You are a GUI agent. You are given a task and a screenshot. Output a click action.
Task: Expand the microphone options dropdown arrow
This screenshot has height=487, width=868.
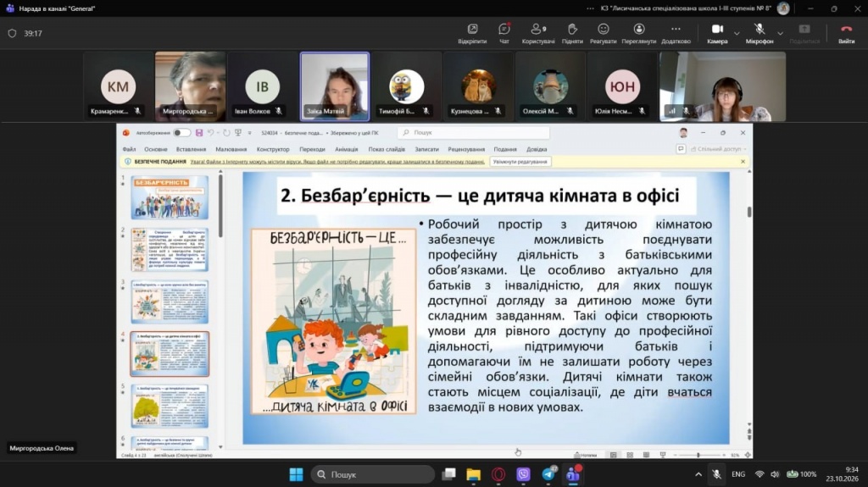click(780, 34)
